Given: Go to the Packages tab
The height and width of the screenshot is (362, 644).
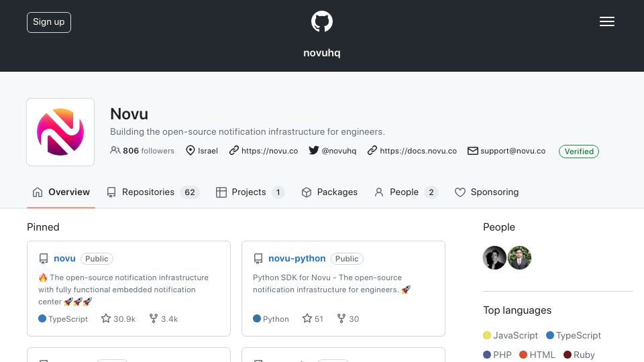Looking at the screenshot, I should click(x=329, y=192).
